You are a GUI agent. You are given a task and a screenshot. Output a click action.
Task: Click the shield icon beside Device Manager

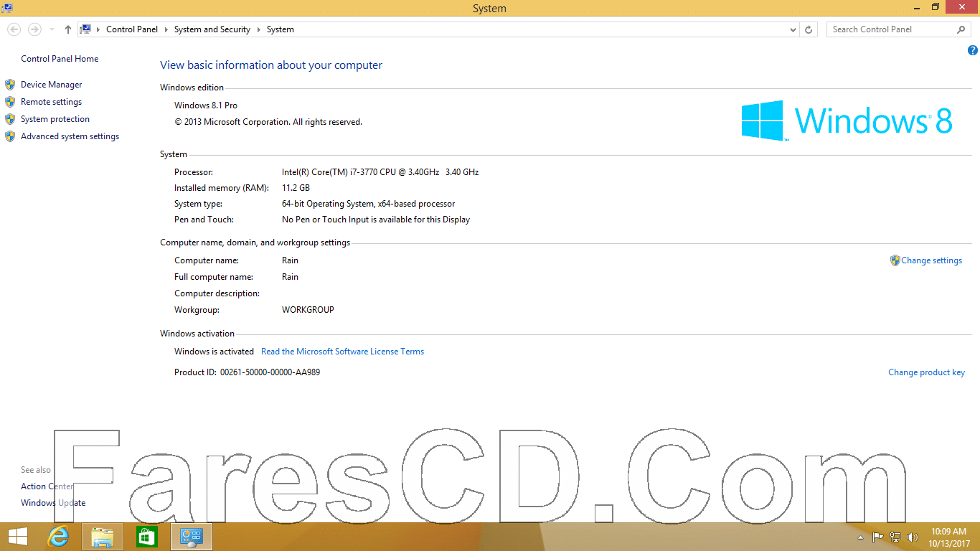point(10,85)
